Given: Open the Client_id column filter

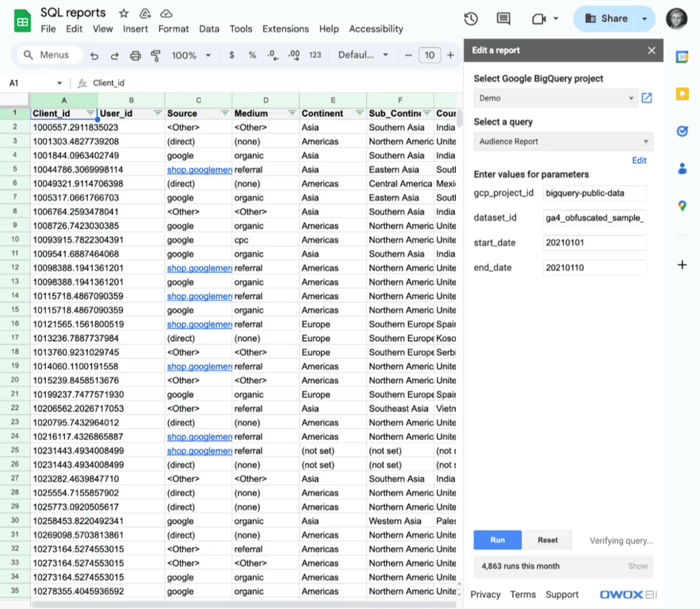Looking at the screenshot, I should tap(90, 113).
